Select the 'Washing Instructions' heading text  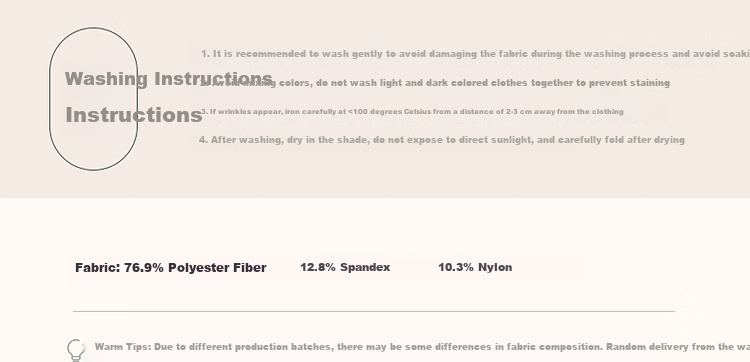coord(169,79)
